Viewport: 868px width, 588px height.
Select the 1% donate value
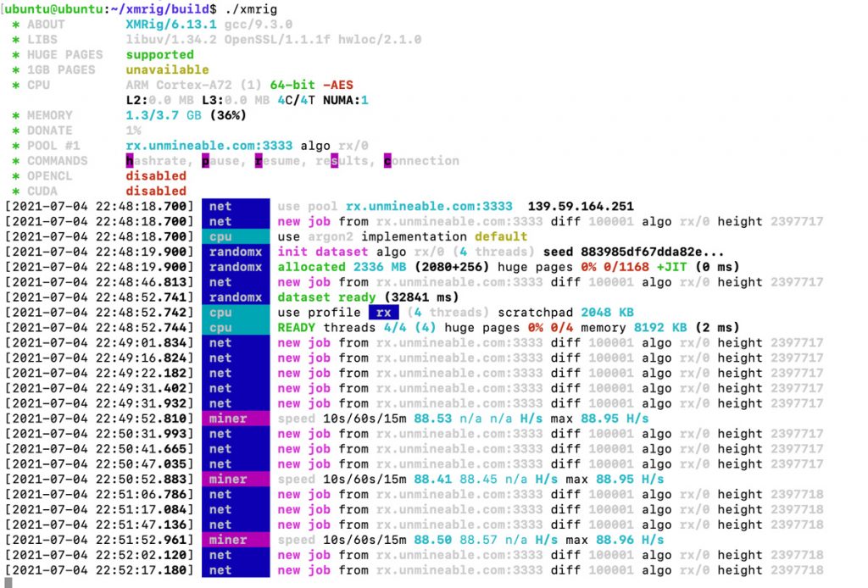click(x=133, y=130)
